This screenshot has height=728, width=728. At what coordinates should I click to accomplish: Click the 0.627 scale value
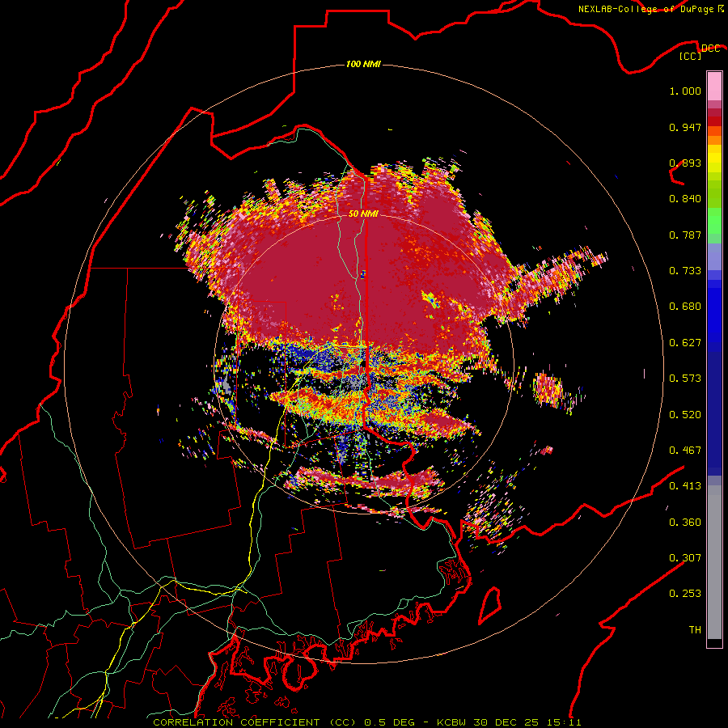[685, 343]
